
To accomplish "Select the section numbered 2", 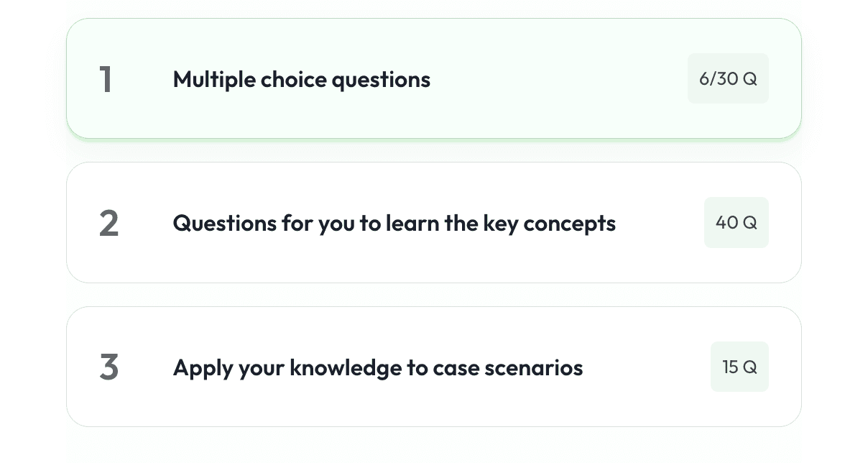I will (108, 223).
